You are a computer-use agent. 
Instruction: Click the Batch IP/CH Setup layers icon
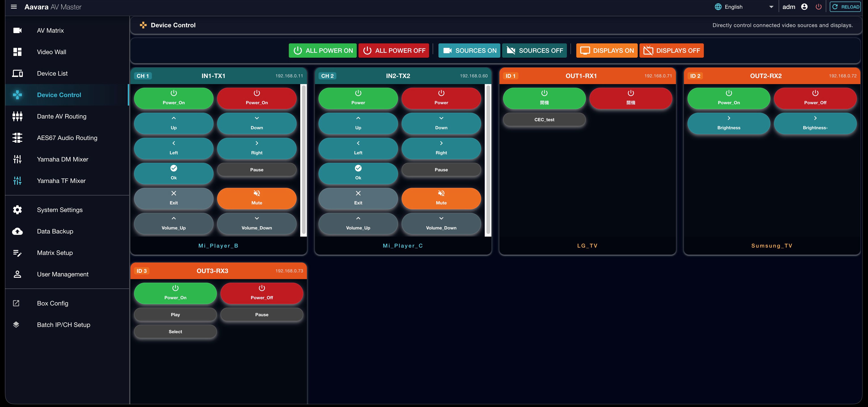pos(16,325)
